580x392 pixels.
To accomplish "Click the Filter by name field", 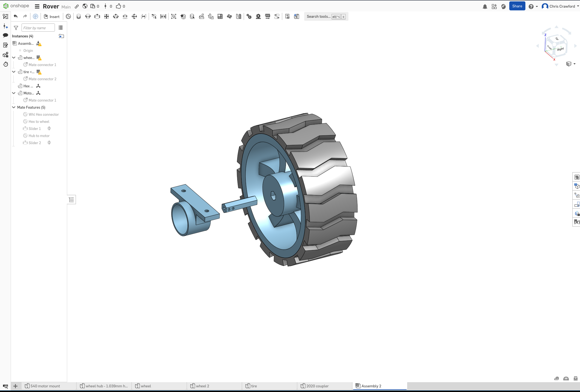I will 38,28.
